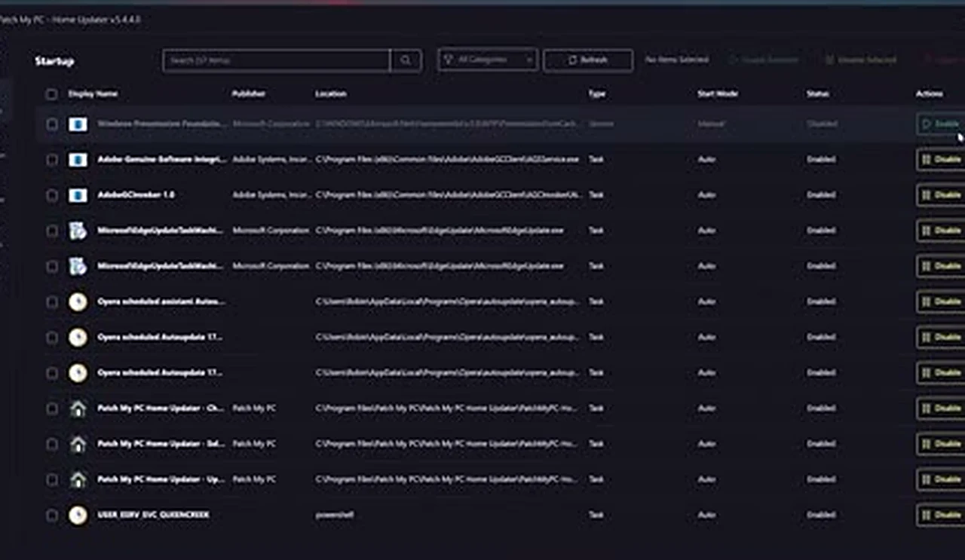Click the Adobe Genuine Software Integrity name text

pyautogui.click(x=162, y=159)
